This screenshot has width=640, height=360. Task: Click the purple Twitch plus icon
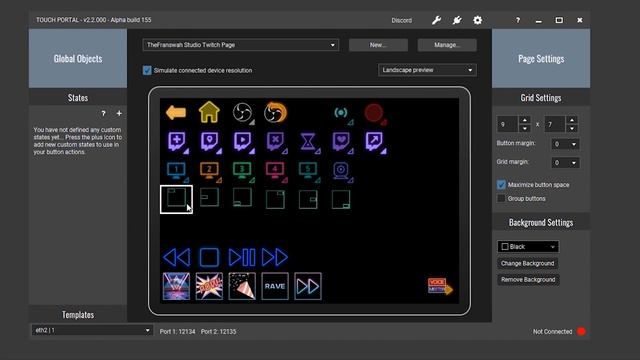(x=176, y=142)
